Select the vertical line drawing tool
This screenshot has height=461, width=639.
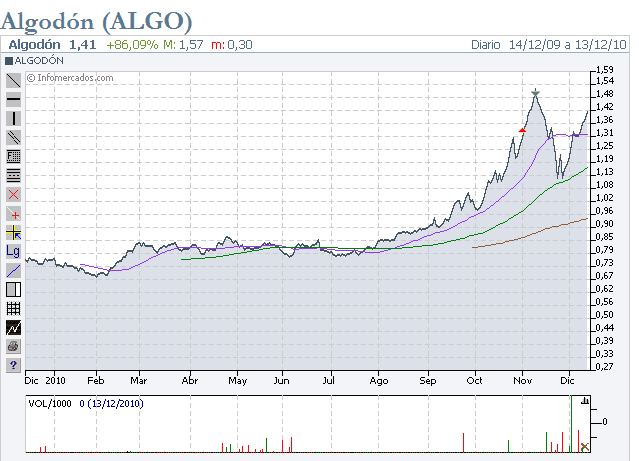pos(14,119)
